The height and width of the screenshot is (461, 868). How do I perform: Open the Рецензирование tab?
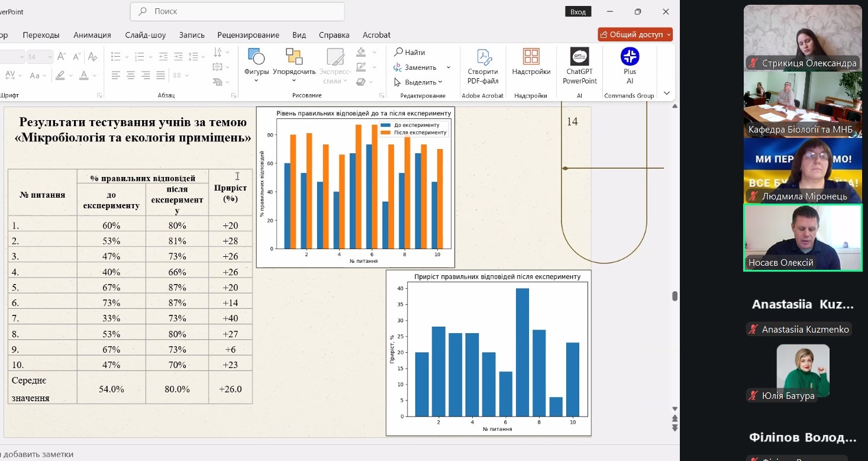tap(248, 35)
